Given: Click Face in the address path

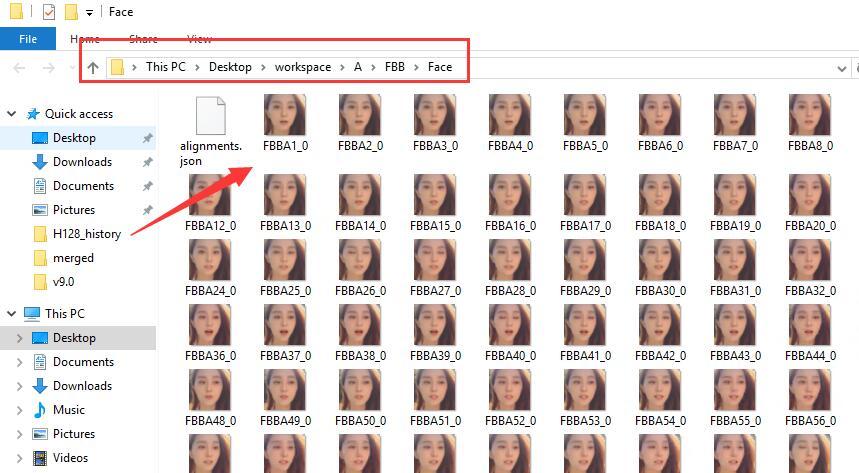Looking at the screenshot, I should (x=440, y=67).
